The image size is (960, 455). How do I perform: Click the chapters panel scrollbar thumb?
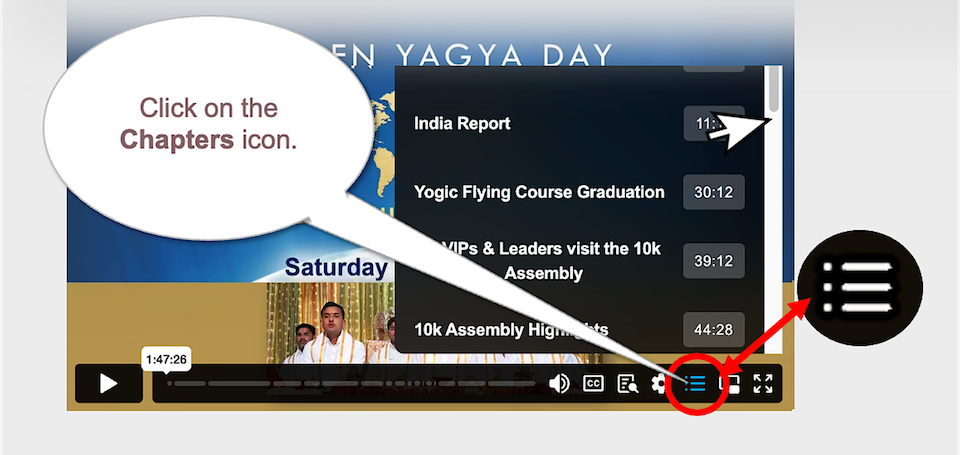(x=774, y=89)
